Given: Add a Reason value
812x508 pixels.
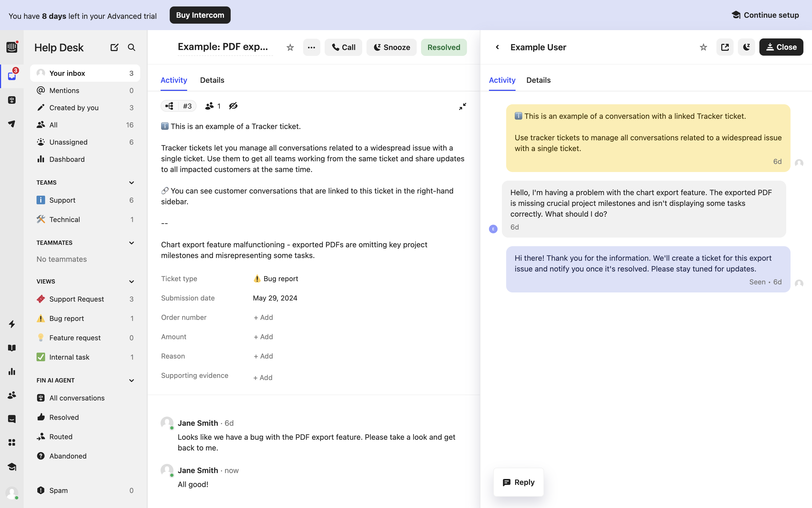Looking at the screenshot, I should coord(263,356).
